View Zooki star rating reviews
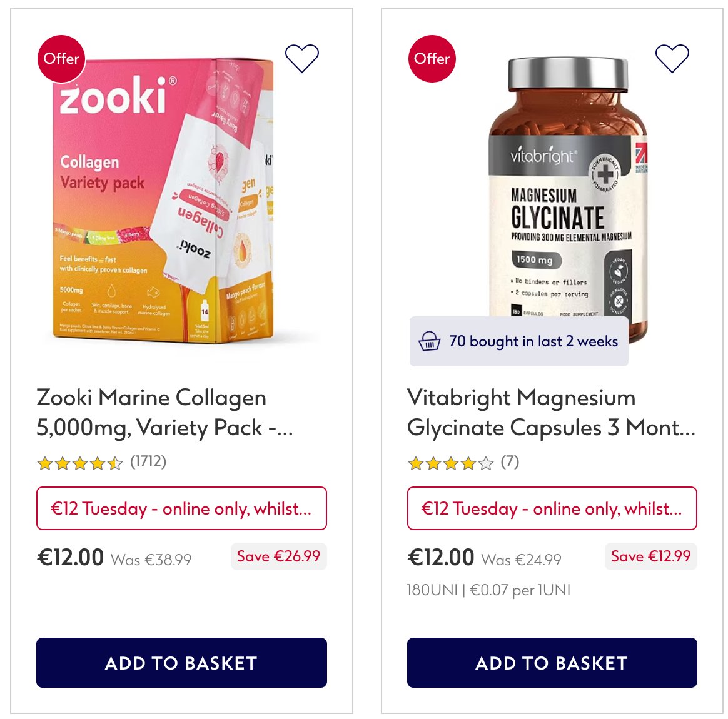The image size is (728, 719). pyautogui.click(x=79, y=463)
